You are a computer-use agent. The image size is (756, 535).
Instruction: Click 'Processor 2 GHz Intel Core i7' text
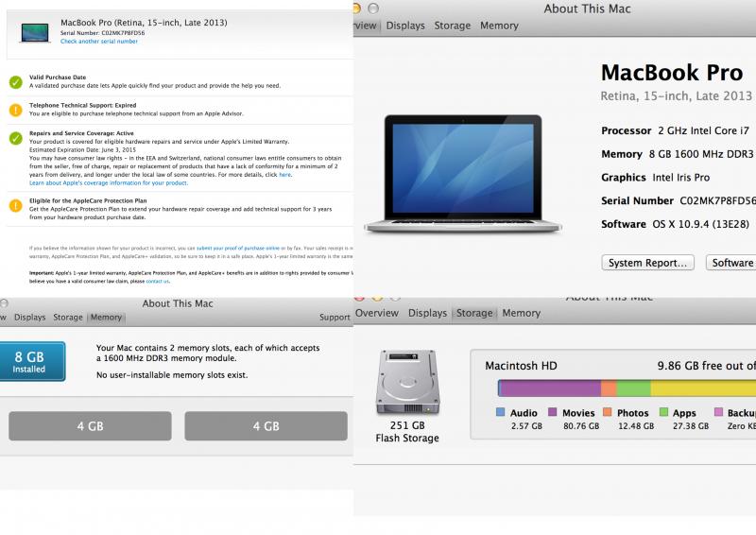(675, 130)
